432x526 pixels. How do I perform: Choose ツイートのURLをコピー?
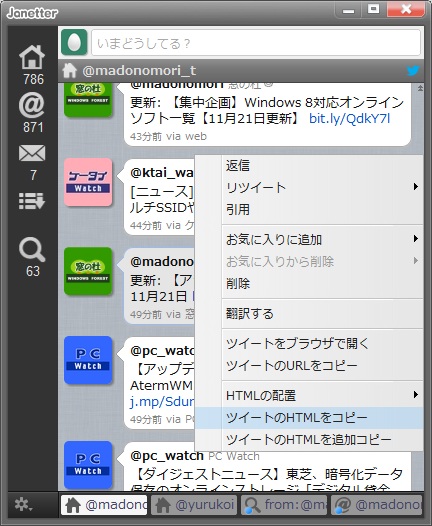pos(309,365)
